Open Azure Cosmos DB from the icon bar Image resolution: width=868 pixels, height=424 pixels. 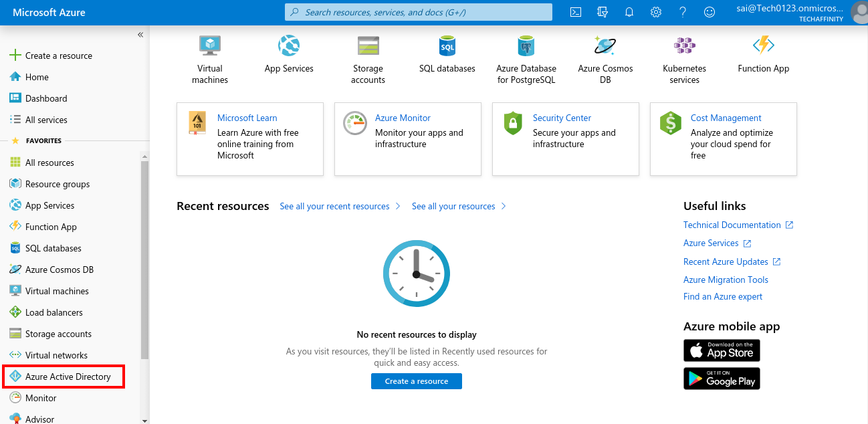[605, 46]
